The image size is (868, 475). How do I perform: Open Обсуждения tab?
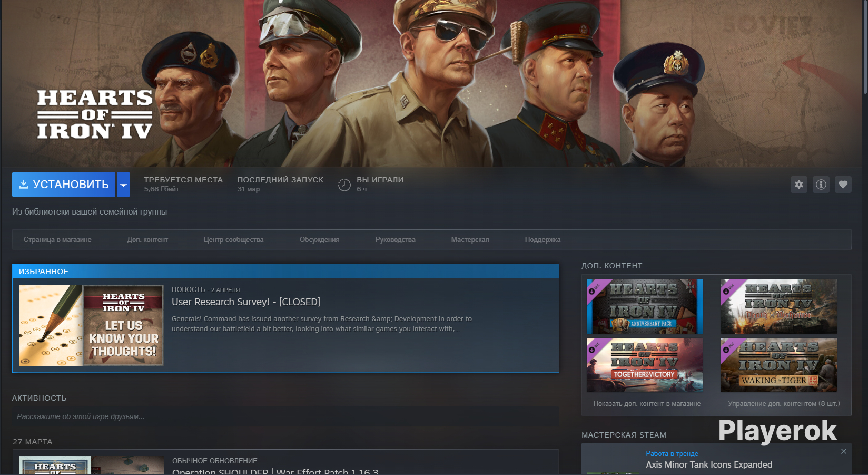(319, 240)
